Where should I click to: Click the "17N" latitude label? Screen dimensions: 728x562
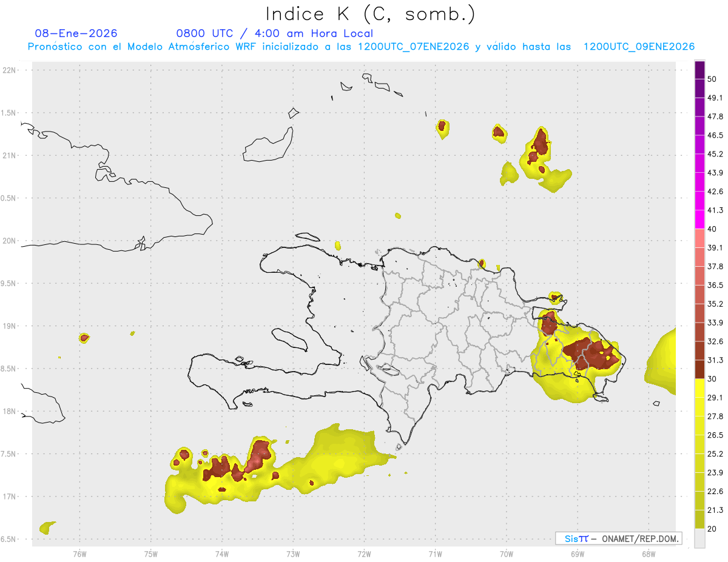(9, 497)
